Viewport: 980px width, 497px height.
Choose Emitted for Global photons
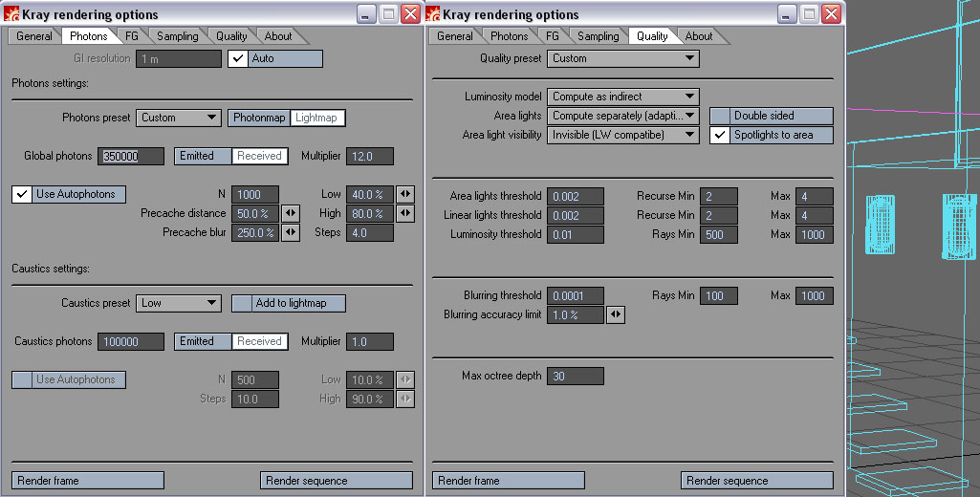pos(203,157)
